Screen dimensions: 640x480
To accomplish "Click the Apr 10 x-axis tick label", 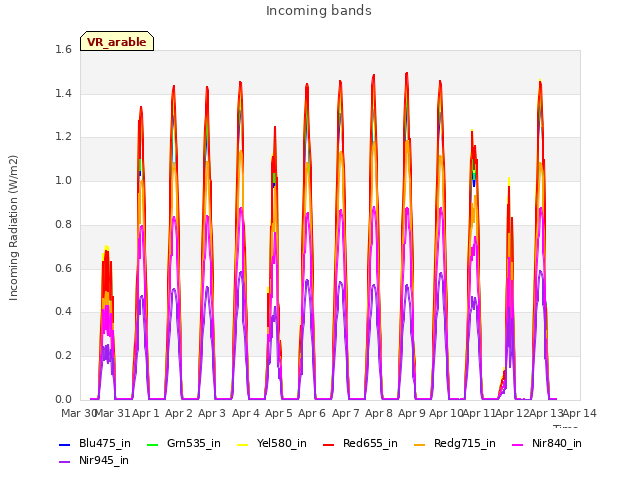I will click(x=446, y=413).
